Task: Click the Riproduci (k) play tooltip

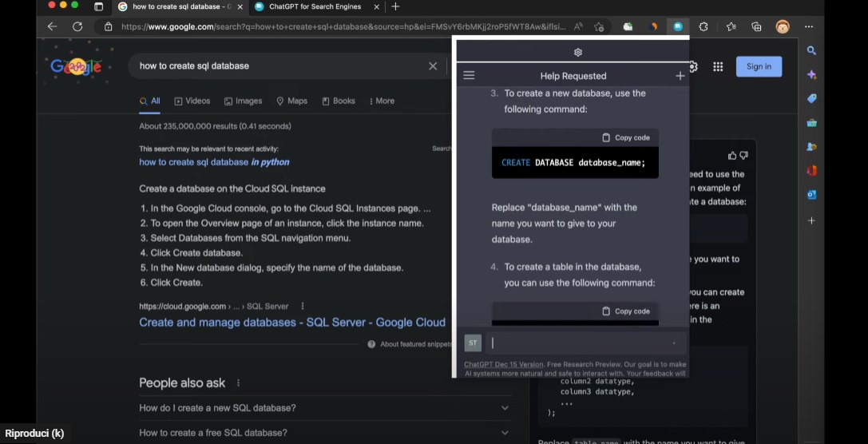Action: coord(34,434)
